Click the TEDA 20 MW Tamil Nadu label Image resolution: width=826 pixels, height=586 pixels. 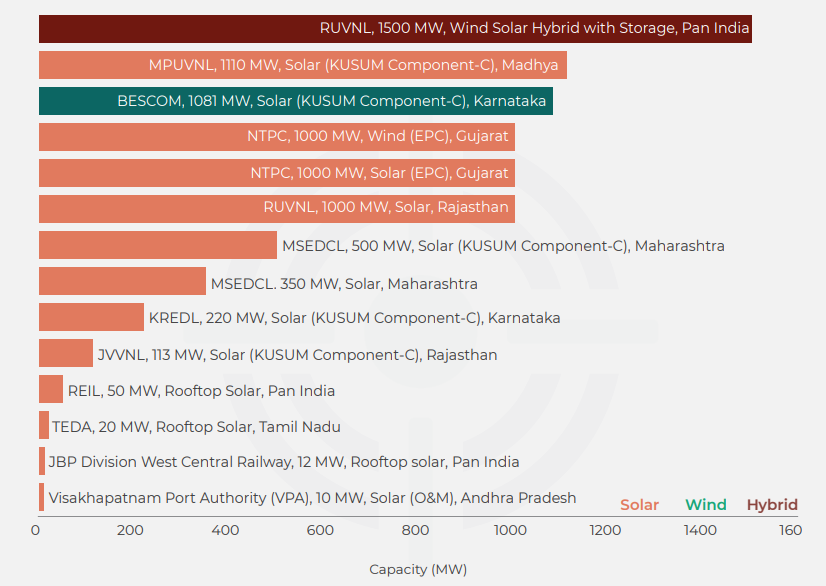(x=196, y=427)
